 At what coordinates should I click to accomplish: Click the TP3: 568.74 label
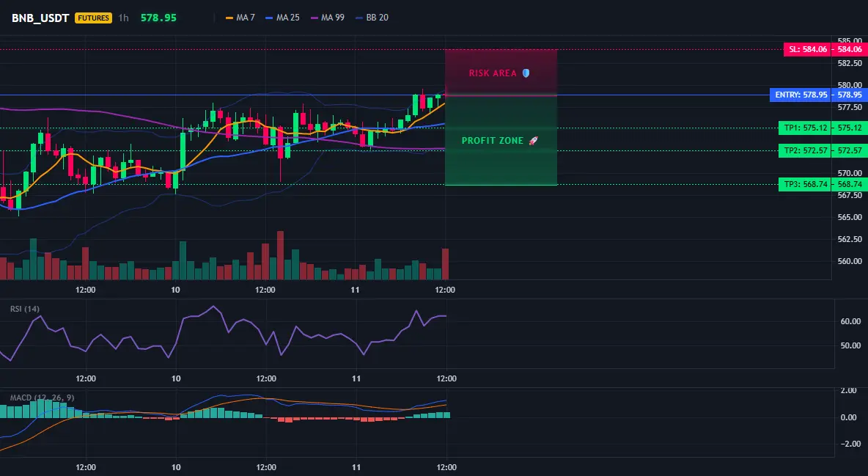pyautogui.click(x=805, y=185)
